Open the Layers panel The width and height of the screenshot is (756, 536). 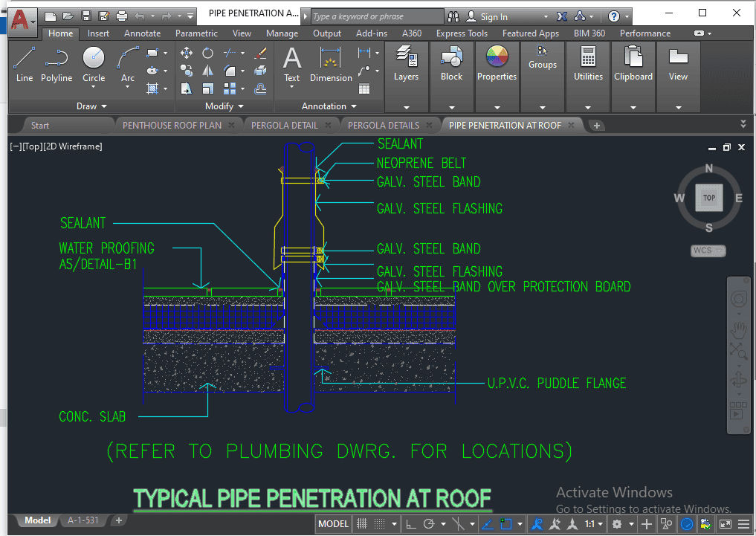(x=406, y=64)
